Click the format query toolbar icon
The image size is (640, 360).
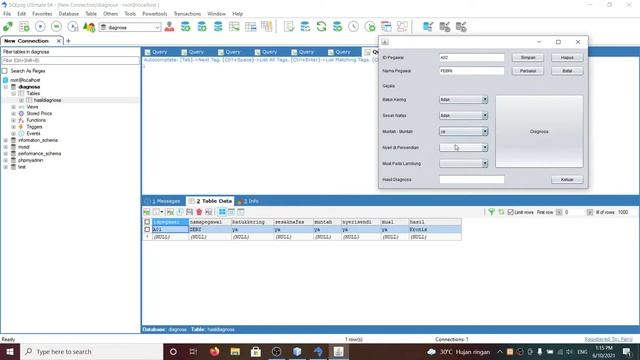click(x=289, y=27)
